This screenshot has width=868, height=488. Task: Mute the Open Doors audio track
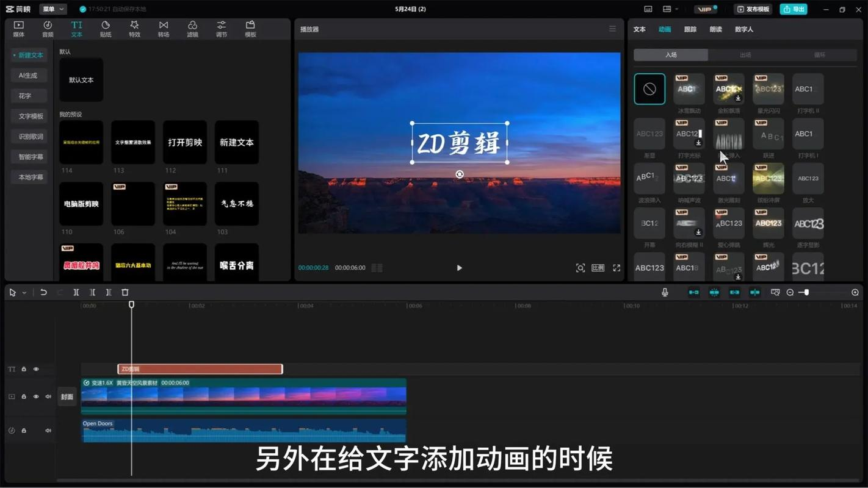tap(48, 430)
